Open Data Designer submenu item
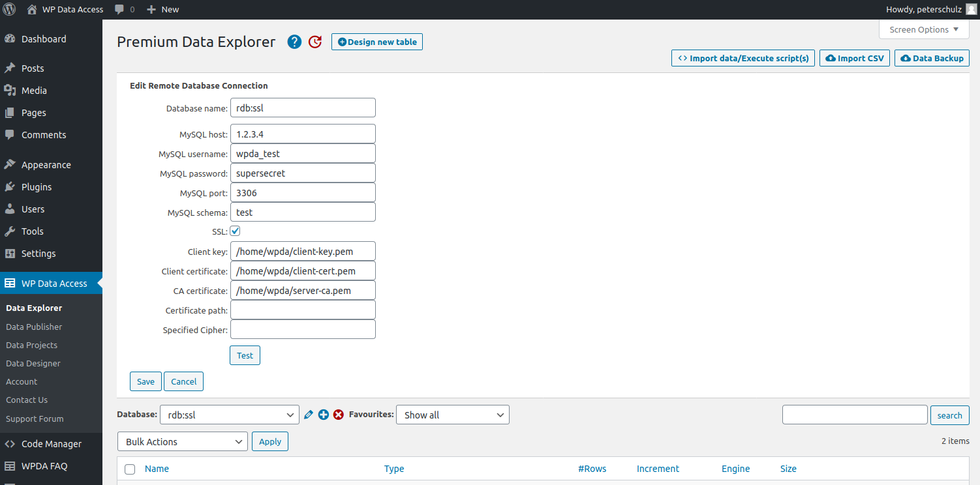This screenshot has height=485, width=980. tap(33, 363)
